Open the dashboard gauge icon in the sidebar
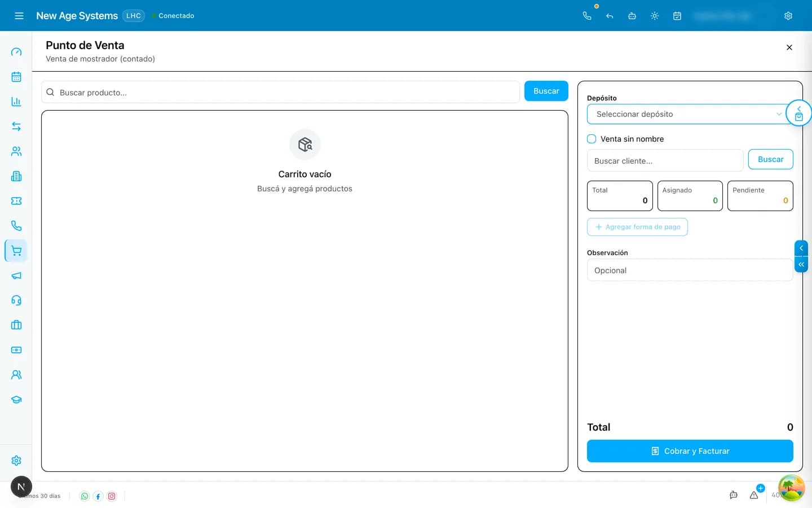The image size is (812, 508). pyautogui.click(x=16, y=52)
